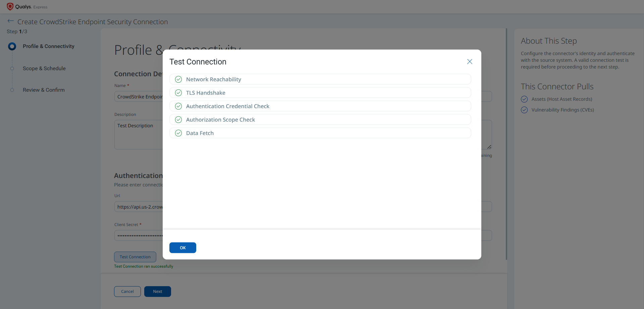The height and width of the screenshot is (309, 644).
Task: Click the TLS Handshake checkmark icon
Action: (178, 93)
